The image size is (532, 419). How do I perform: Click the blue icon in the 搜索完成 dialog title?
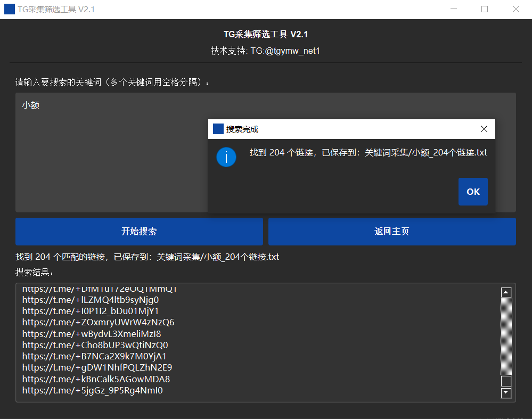218,129
